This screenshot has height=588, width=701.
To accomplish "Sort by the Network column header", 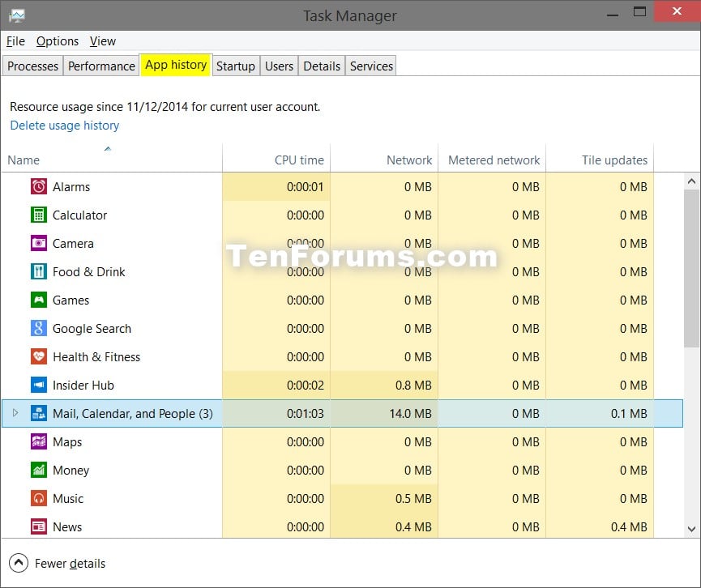I will (384, 158).
